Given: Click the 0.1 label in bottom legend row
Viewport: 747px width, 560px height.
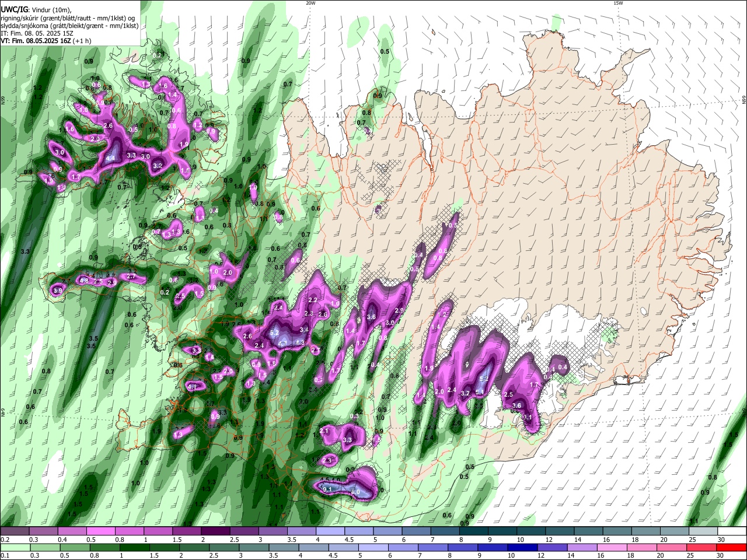Looking at the screenshot, I should [x=5, y=555].
